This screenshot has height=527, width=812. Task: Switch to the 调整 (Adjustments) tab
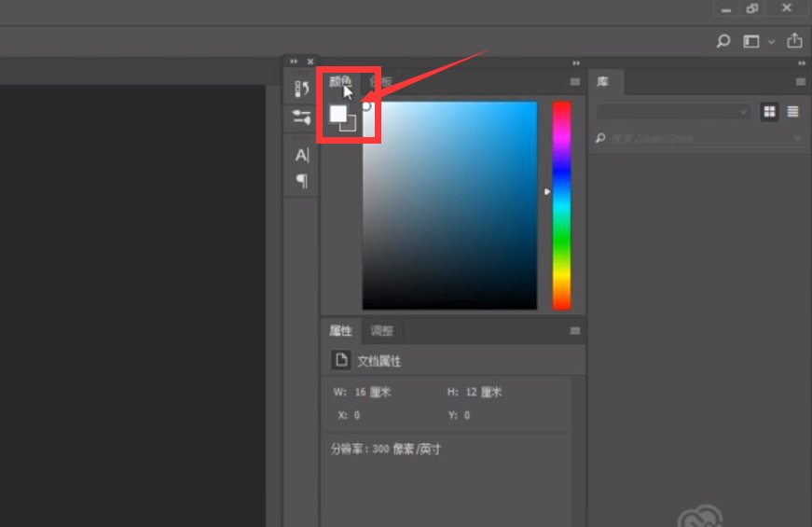tap(382, 330)
